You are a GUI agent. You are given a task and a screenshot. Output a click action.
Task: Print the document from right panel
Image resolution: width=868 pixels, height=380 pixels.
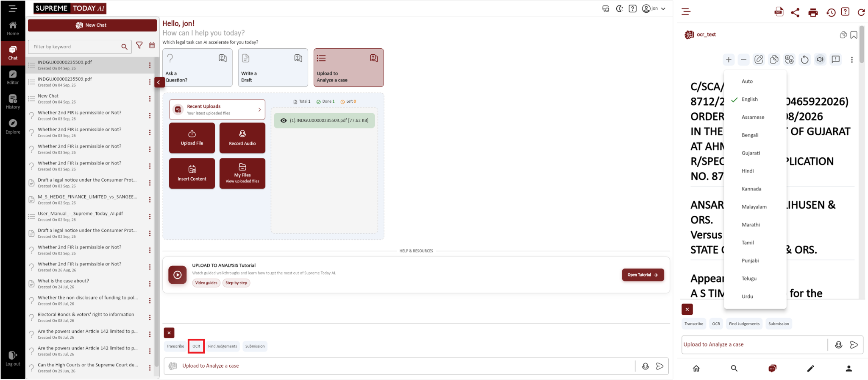coord(813,12)
